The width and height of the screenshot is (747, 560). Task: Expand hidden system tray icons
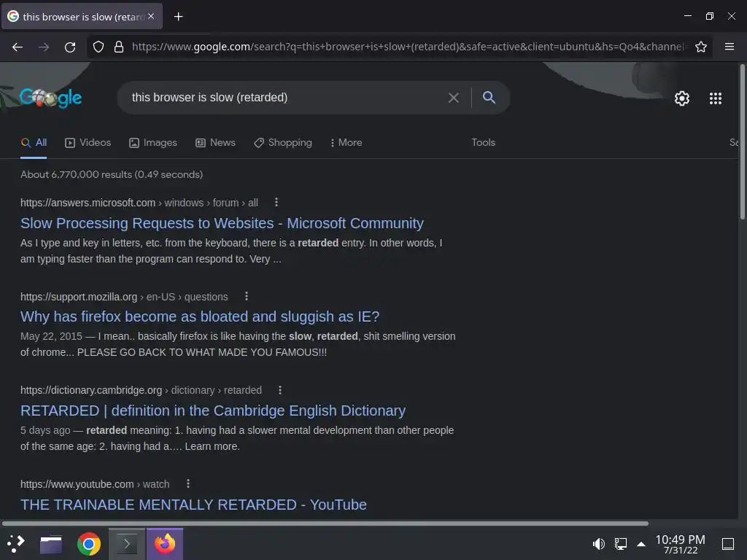click(641, 544)
